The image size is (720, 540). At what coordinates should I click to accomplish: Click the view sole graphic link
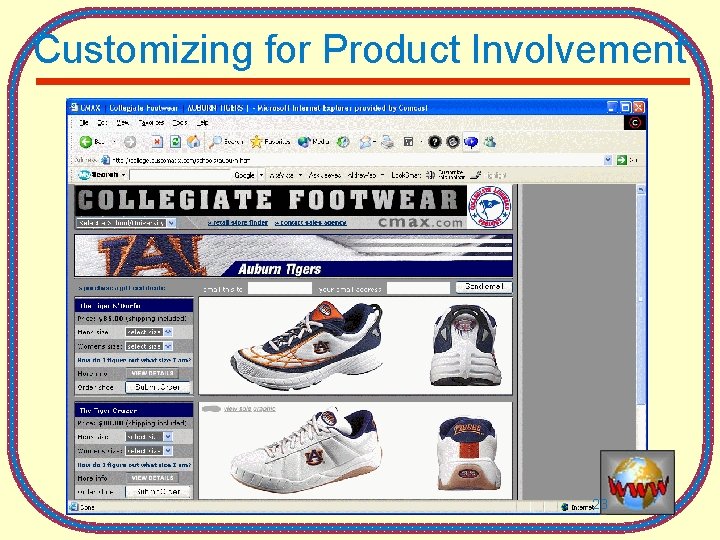point(249,409)
